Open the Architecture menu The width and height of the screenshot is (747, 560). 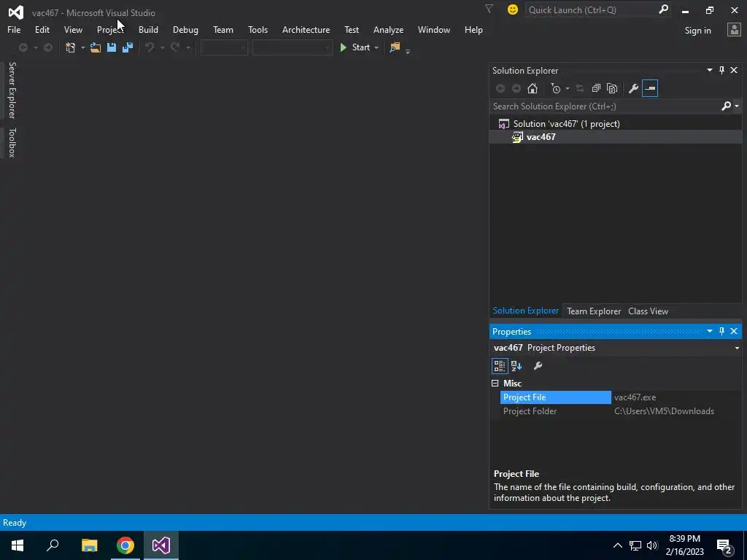click(x=306, y=29)
